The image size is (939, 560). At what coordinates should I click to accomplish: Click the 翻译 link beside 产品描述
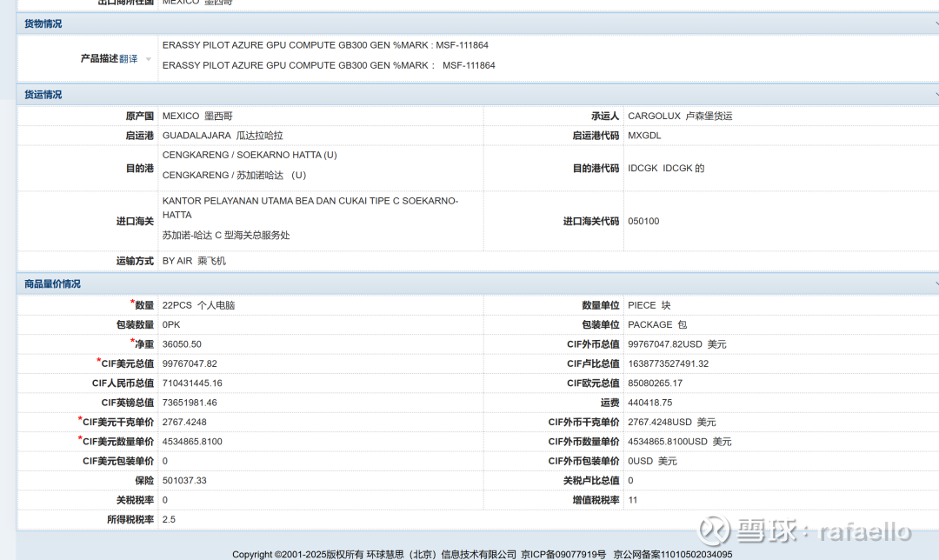tap(128, 58)
